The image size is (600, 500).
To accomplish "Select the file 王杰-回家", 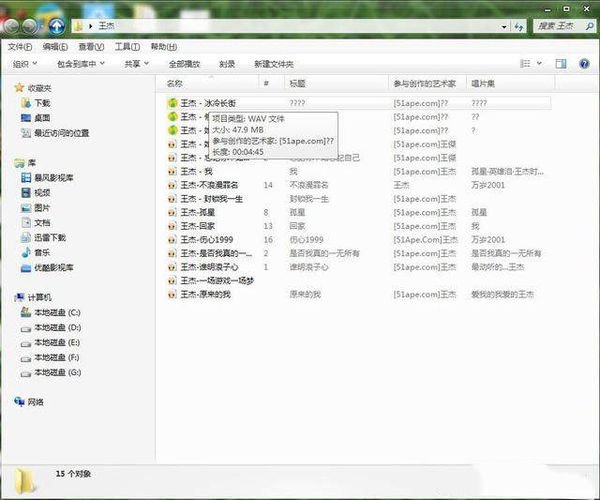I will [x=197, y=226].
